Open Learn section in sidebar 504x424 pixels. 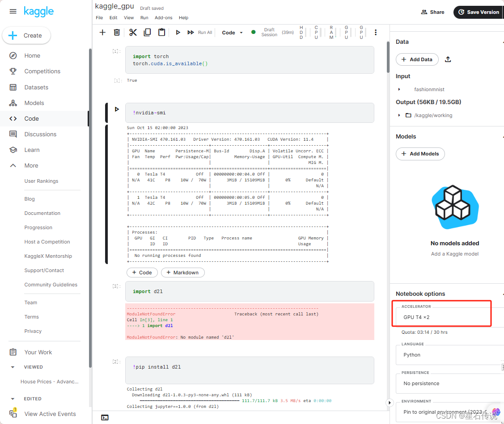coord(32,150)
